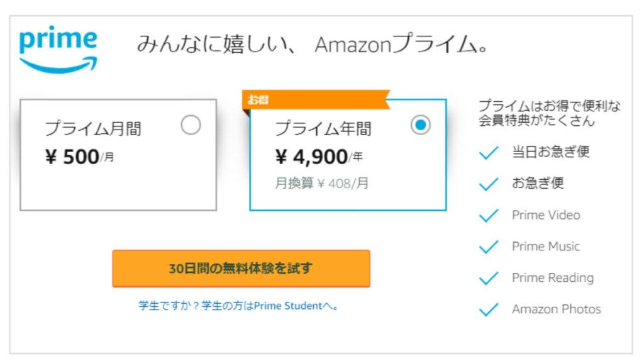Click the 月換算 ¥408/月 text
Screen dimensions: 644x361
[x=321, y=184]
